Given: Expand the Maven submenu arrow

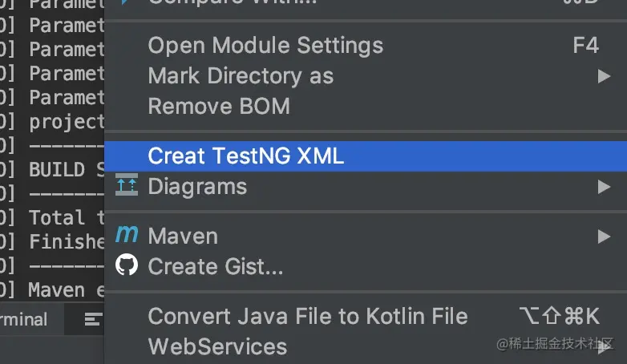Looking at the screenshot, I should click(604, 237).
